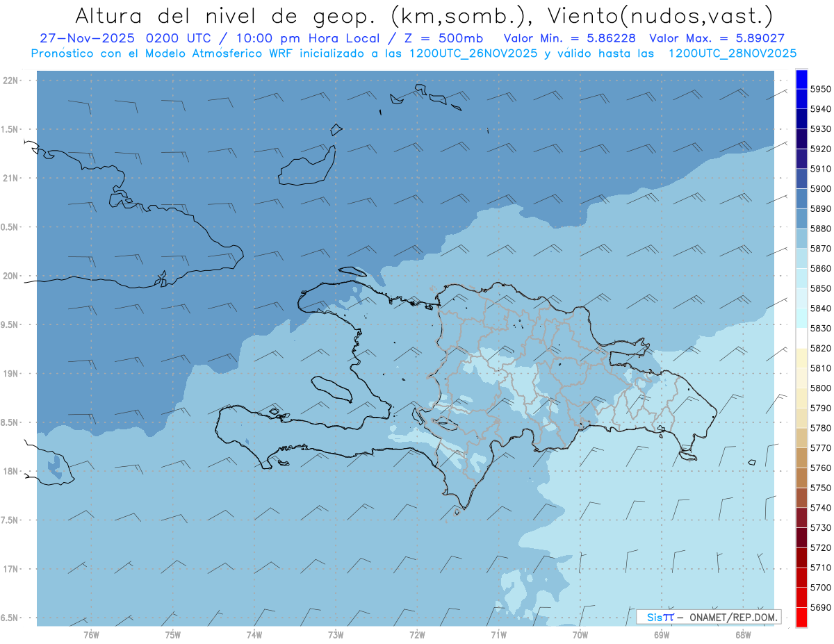The height and width of the screenshot is (644, 834).
Task: Select the colorbar swatch between 5860 and 5870
Action: tap(801, 258)
